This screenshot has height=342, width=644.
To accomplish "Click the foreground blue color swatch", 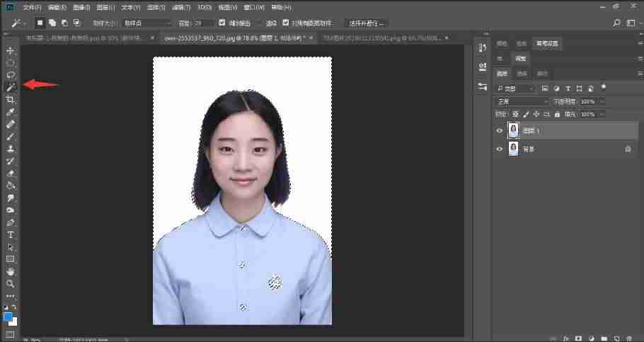I will point(7,317).
